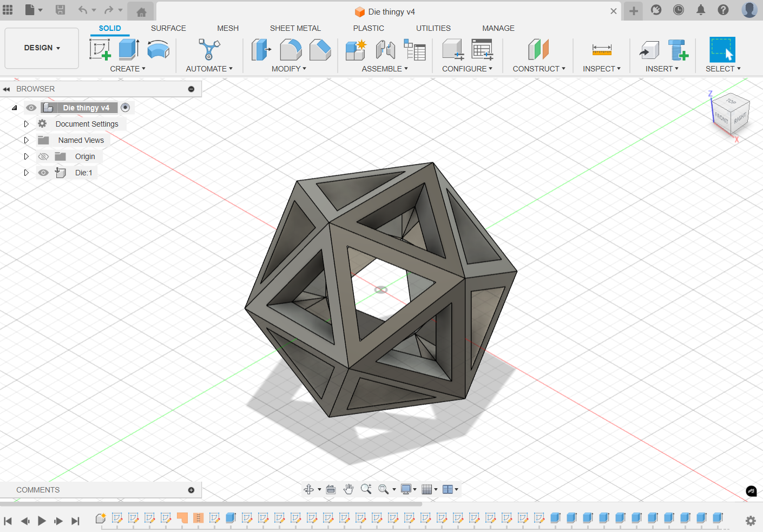The height and width of the screenshot is (532, 763).
Task: Click the Pan hand tool
Action: [x=348, y=489]
